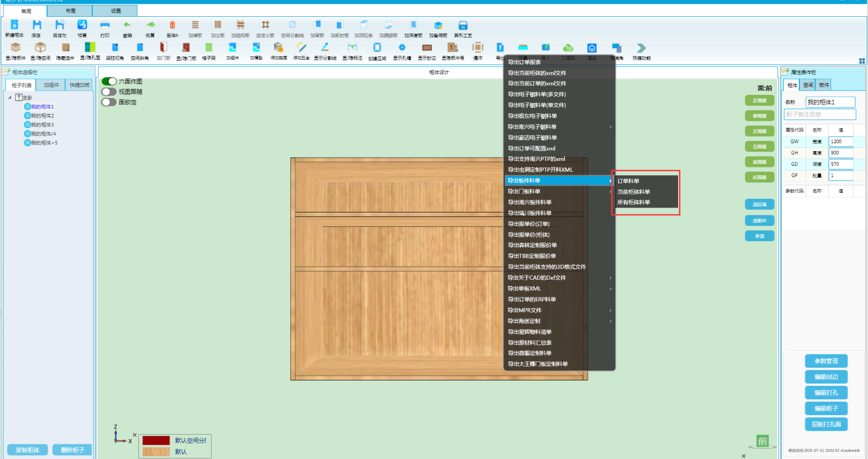
Task: Redo with the 恢复 arrow icon
Action: tap(150, 25)
